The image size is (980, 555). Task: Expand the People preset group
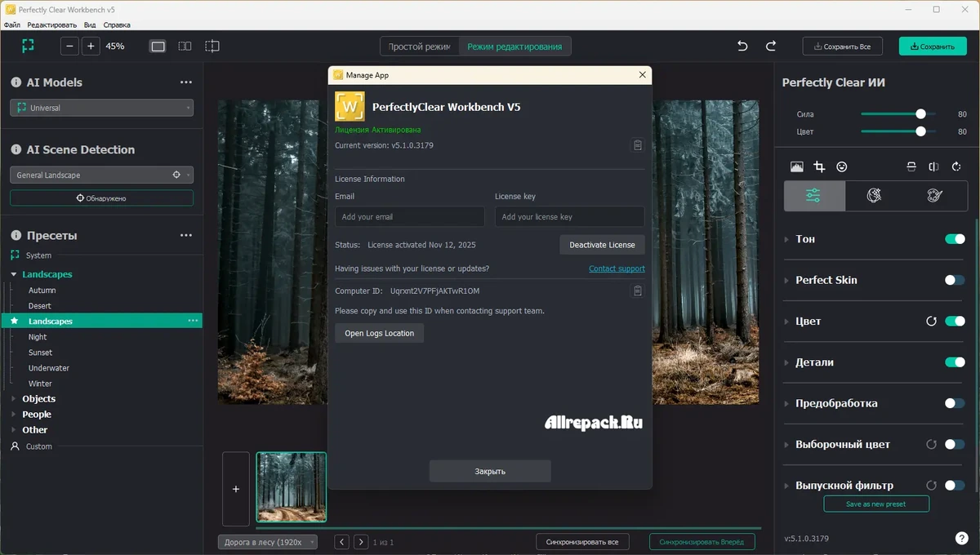14,415
